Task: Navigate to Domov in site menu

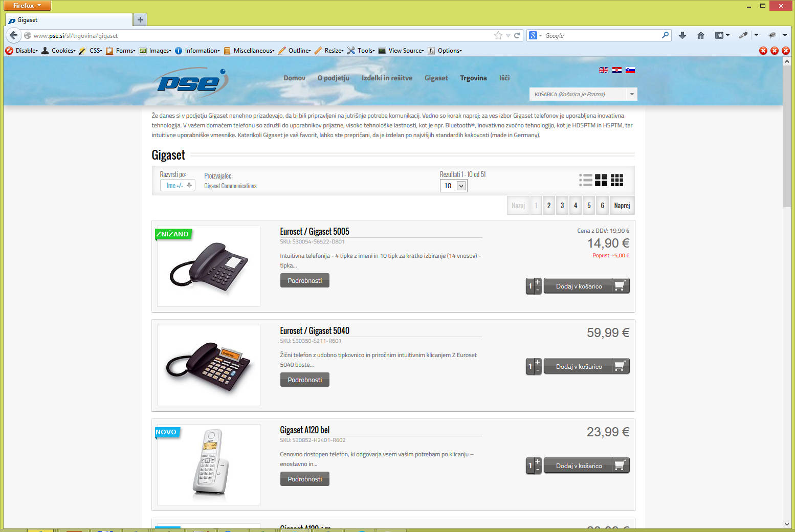Action: tap(295, 78)
